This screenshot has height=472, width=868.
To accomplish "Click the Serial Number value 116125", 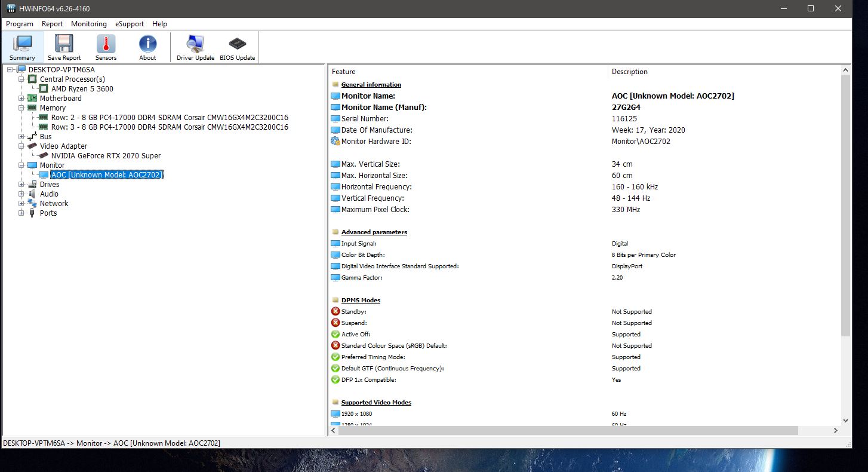I will pyautogui.click(x=624, y=119).
